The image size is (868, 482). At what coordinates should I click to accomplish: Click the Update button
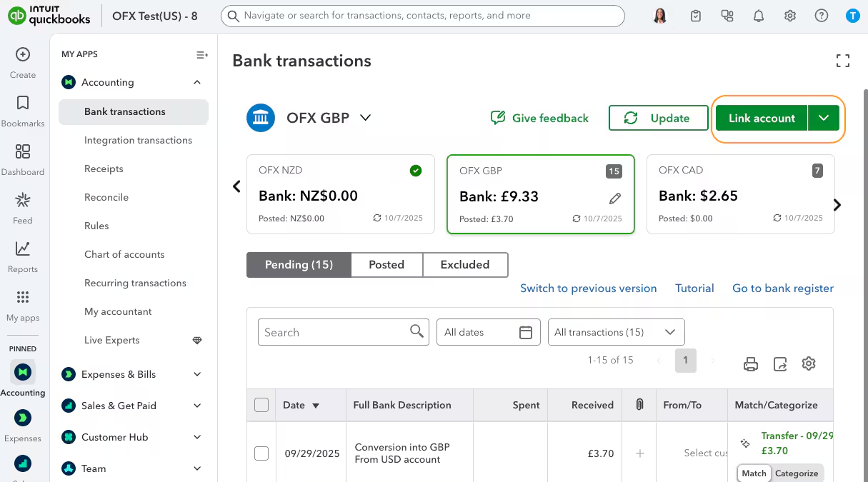658,119
